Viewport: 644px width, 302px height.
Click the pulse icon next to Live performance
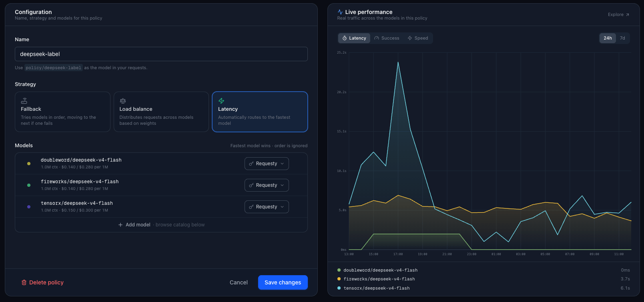(x=340, y=12)
